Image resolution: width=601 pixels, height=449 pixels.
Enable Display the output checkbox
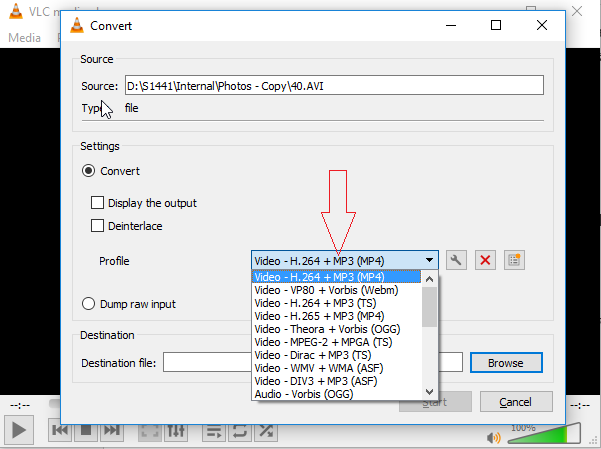coord(97,202)
